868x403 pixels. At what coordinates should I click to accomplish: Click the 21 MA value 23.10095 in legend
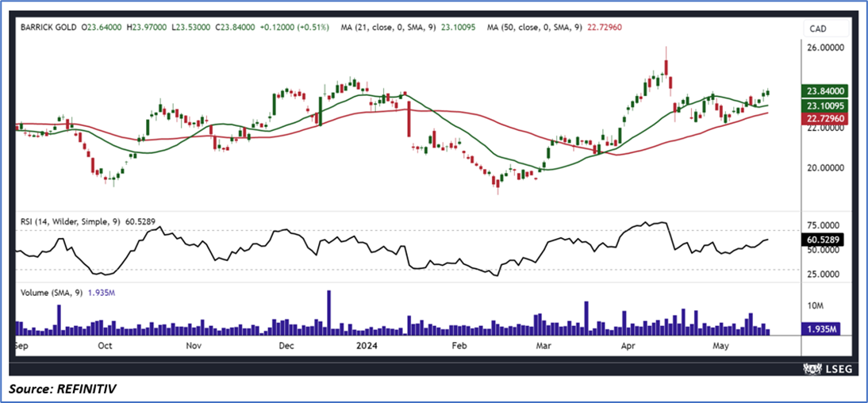[457, 26]
